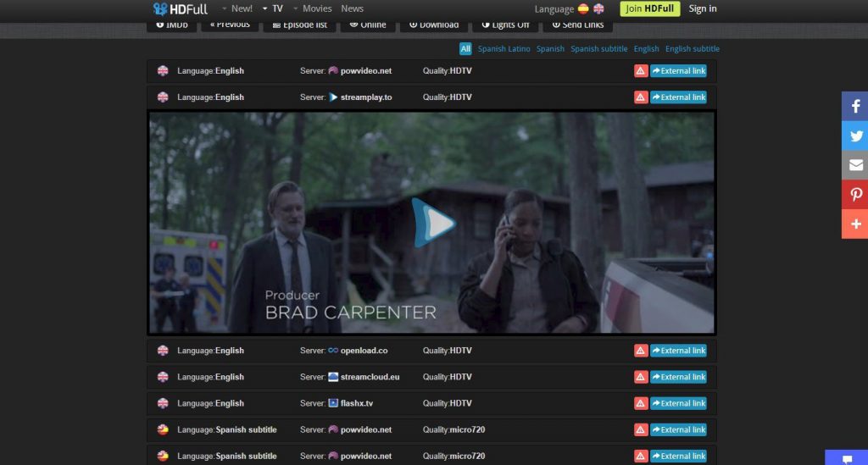Open External link for streamplay.to
Screen dimensions: 868x465
(x=678, y=97)
